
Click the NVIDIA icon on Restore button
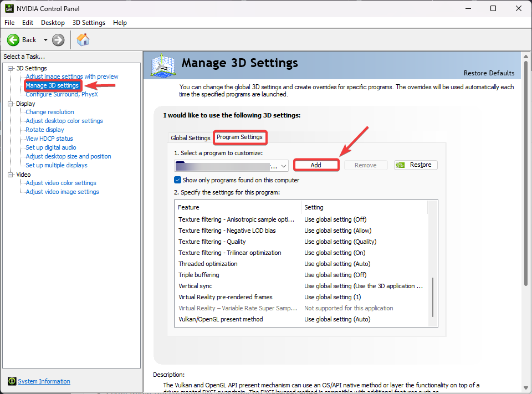(x=402, y=165)
